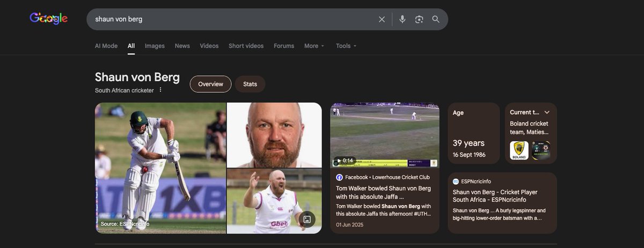
Task: Open Shaun von Berg - Cricket Player South Africa link
Action: click(x=495, y=196)
